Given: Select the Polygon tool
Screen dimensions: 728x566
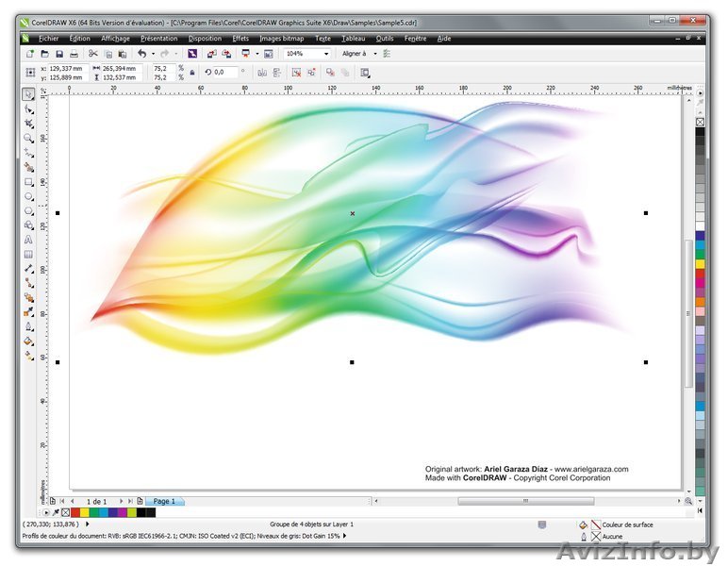Looking at the screenshot, I should point(29,210).
